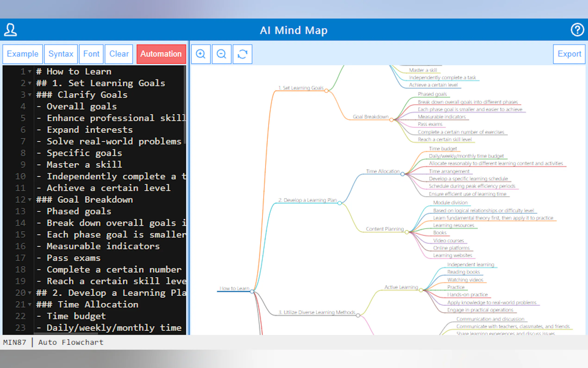Open the help icon
The image size is (588, 368).
(x=578, y=30)
